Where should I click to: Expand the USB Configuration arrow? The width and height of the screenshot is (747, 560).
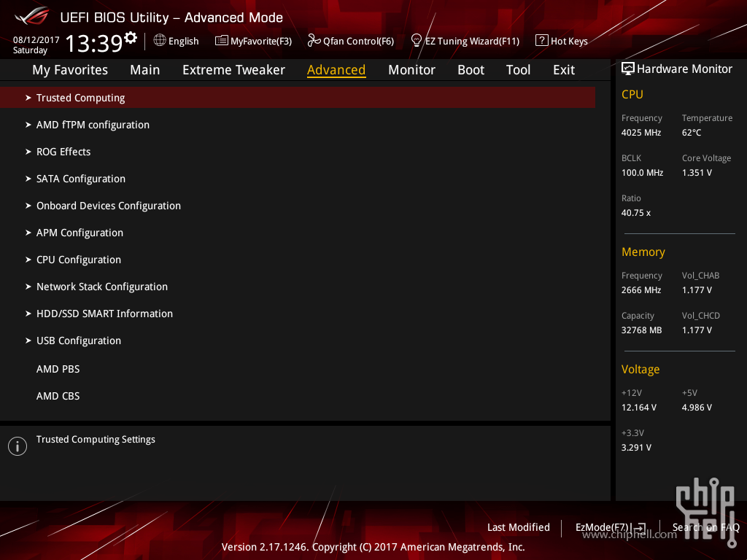pyautogui.click(x=28, y=341)
